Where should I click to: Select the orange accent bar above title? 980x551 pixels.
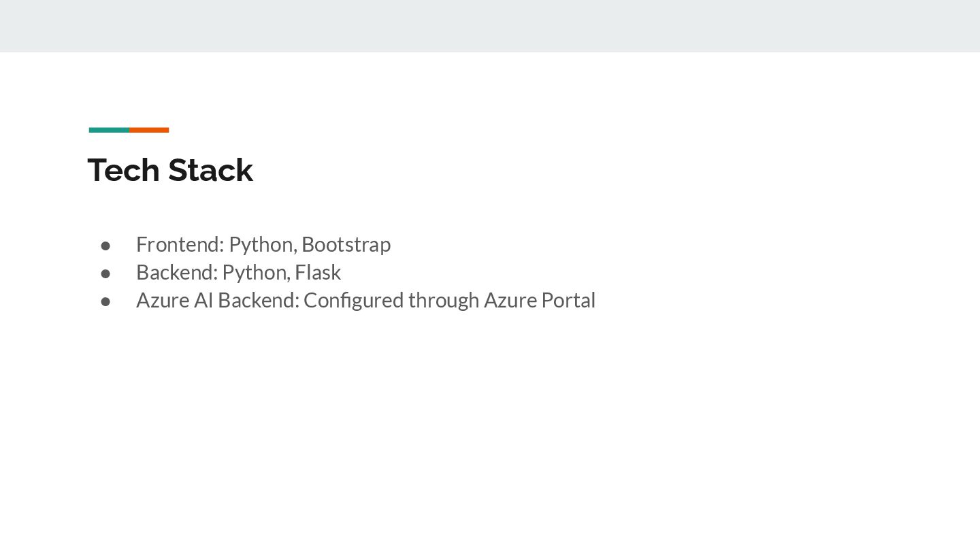pos(149,130)
